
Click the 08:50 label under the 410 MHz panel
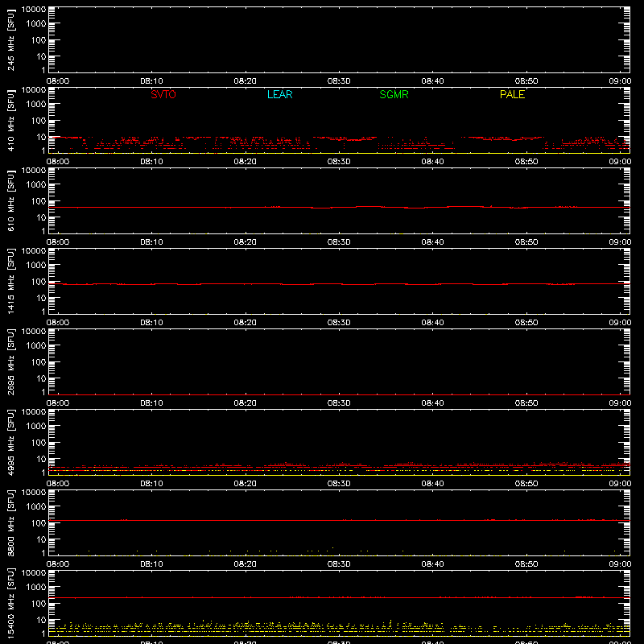(x=526, y=162)
